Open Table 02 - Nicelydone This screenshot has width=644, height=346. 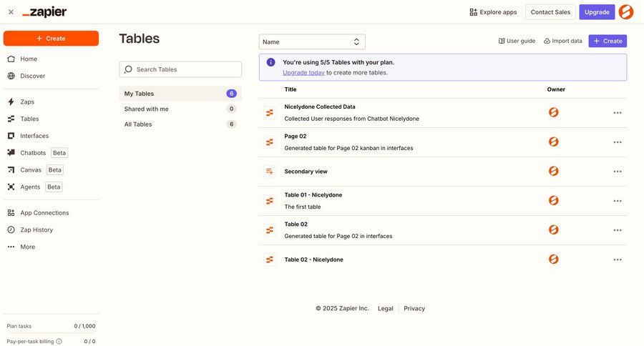tap(314, 259)
